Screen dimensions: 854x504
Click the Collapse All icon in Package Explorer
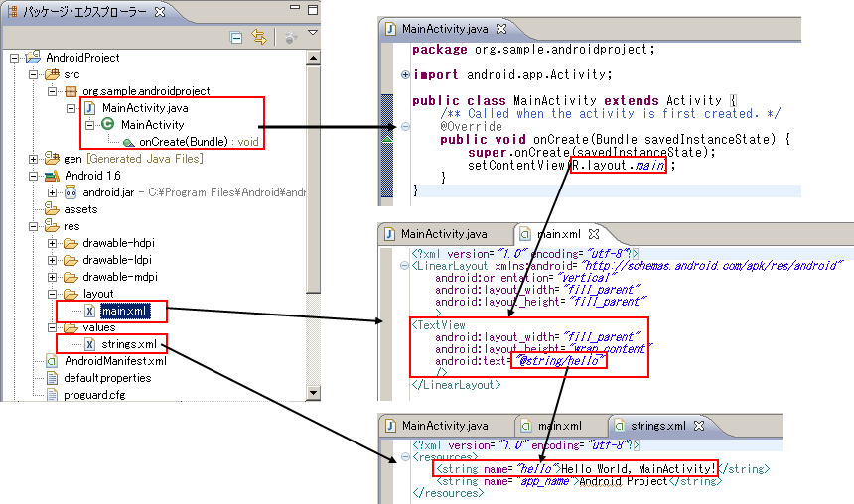236,38
